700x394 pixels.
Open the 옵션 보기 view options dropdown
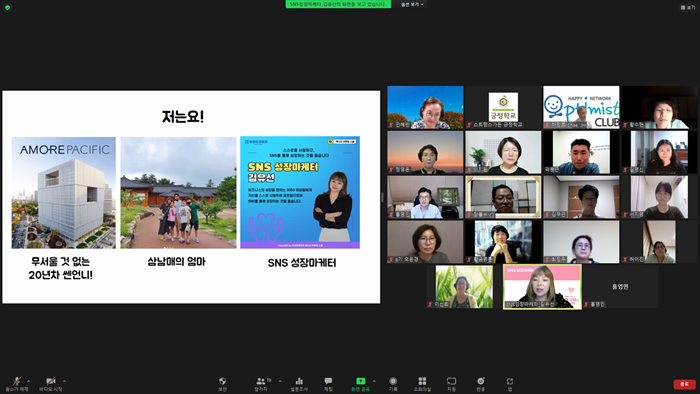(412, 4)
